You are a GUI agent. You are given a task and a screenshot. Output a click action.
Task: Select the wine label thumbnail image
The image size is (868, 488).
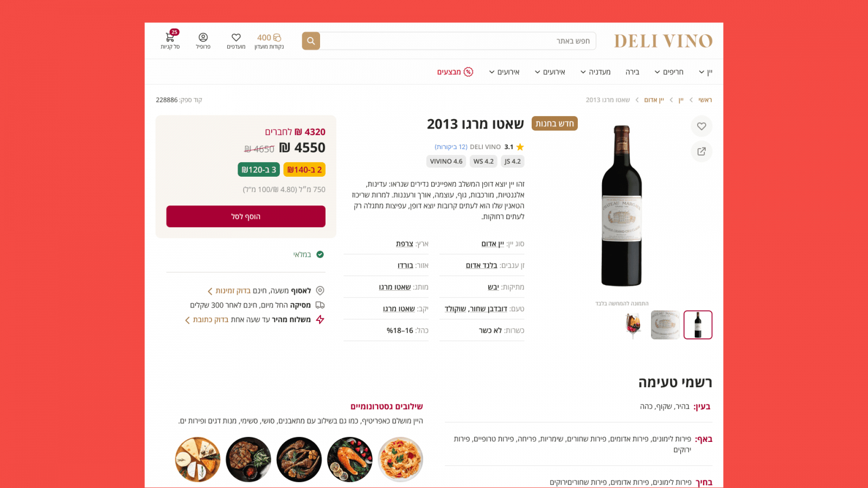665,325
